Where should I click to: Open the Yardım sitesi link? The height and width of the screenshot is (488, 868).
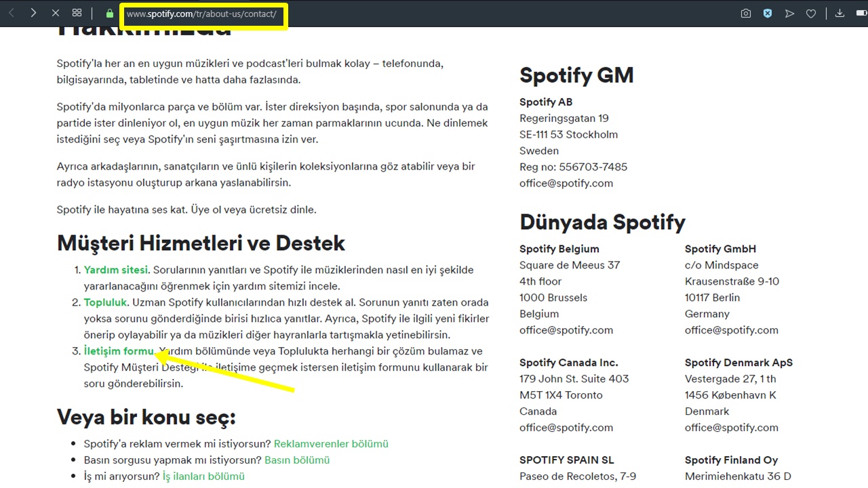(115, 269)
